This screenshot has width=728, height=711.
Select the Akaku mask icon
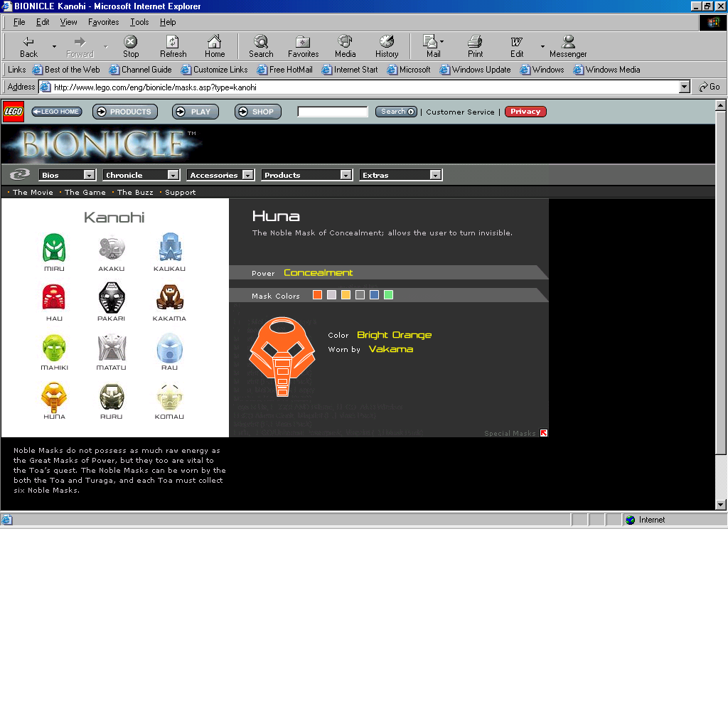click(112, 248)
